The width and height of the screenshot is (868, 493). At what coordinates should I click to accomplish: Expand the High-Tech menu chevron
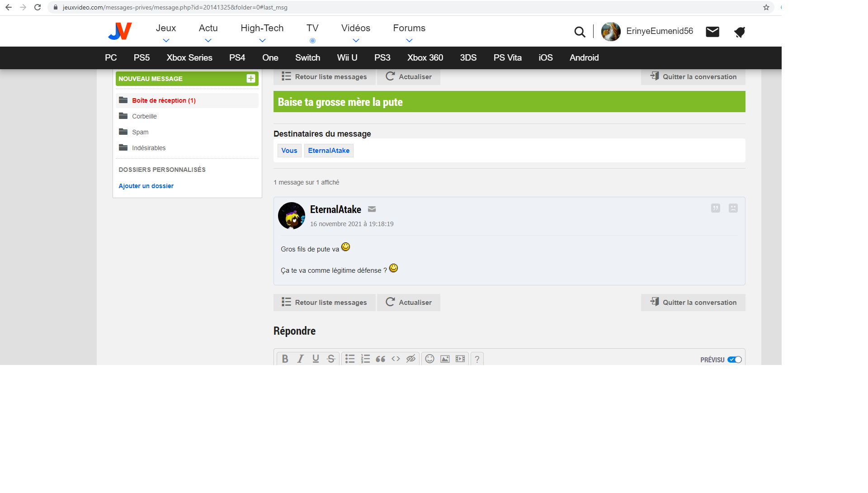pos(262,40)
